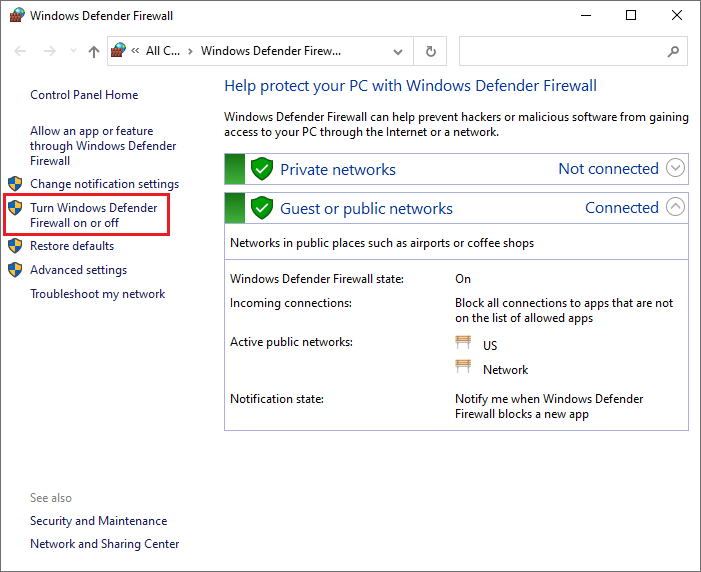Click the search Control Panel field
This screenshot has width=701, height=572.
click(x=573, y=51)
